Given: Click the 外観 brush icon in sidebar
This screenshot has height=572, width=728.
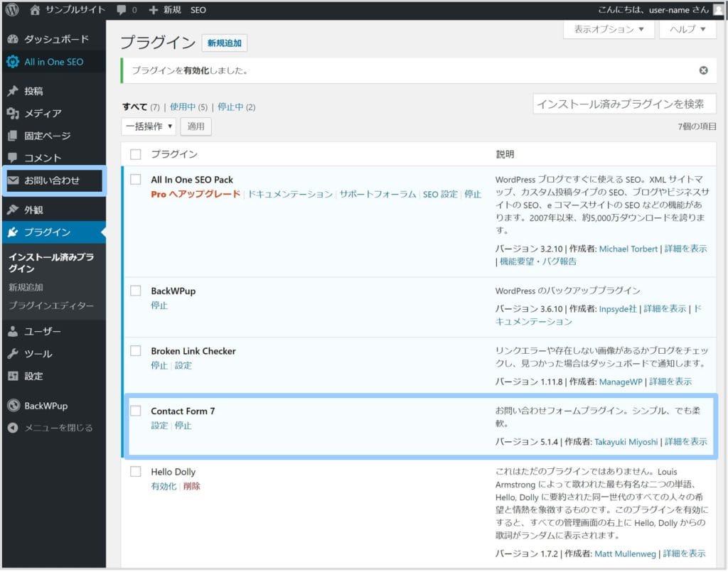Looking at the screenshot, I should pyautogui.click(x=13, y=210).
